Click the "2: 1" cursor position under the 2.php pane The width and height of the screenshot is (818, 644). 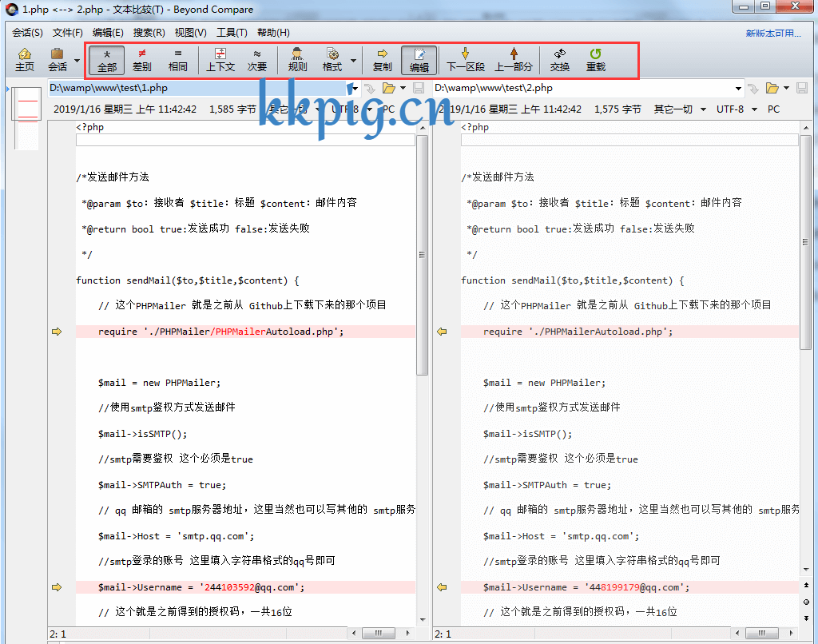pos(443,634)
